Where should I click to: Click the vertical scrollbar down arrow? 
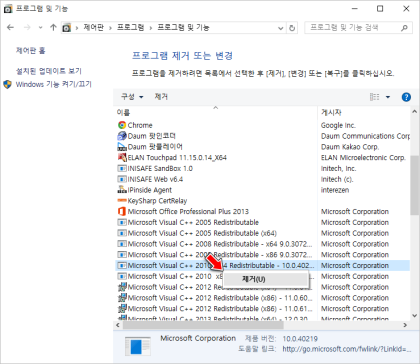tap(414, 315)
